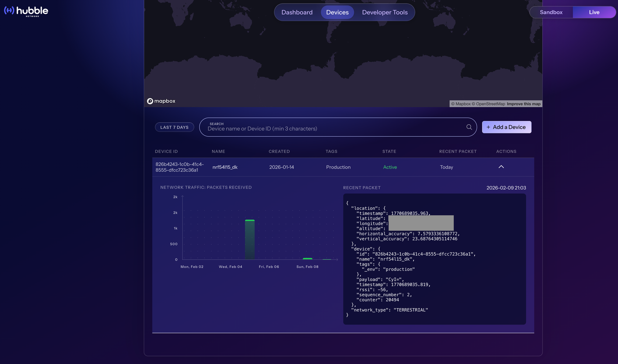
Task: Click the Hubble Network logo
Action: pos(26,11)
